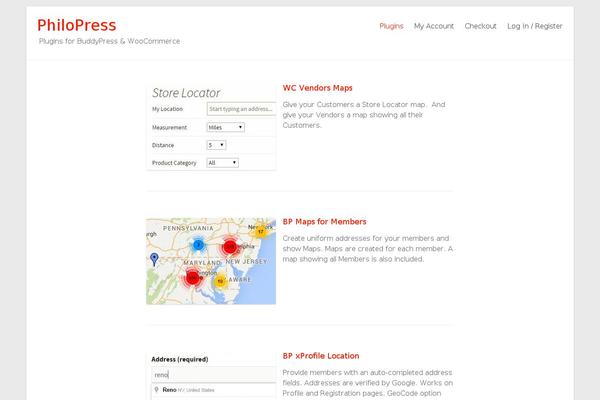Click the red cluster near Washington
The image size is (600, 400).
tap(193, 278)
